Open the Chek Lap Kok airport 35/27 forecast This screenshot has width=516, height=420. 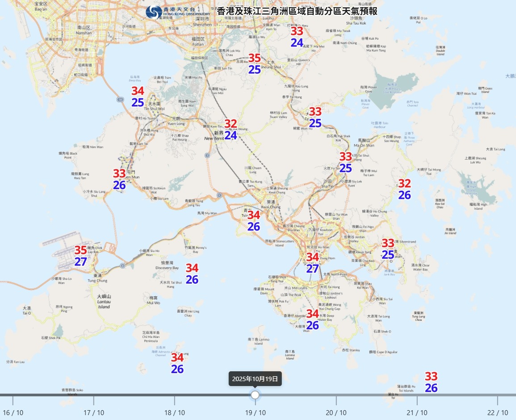point(80,256)
